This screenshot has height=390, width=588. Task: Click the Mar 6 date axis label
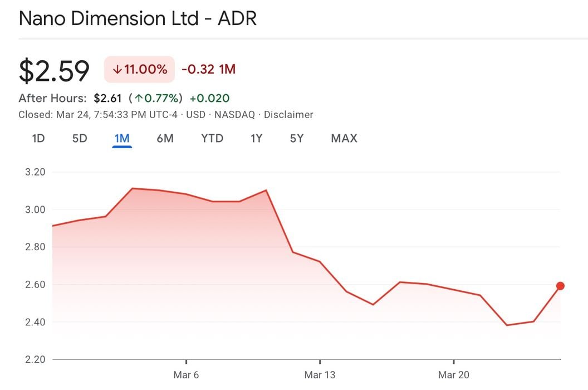(x=186, y=375)
